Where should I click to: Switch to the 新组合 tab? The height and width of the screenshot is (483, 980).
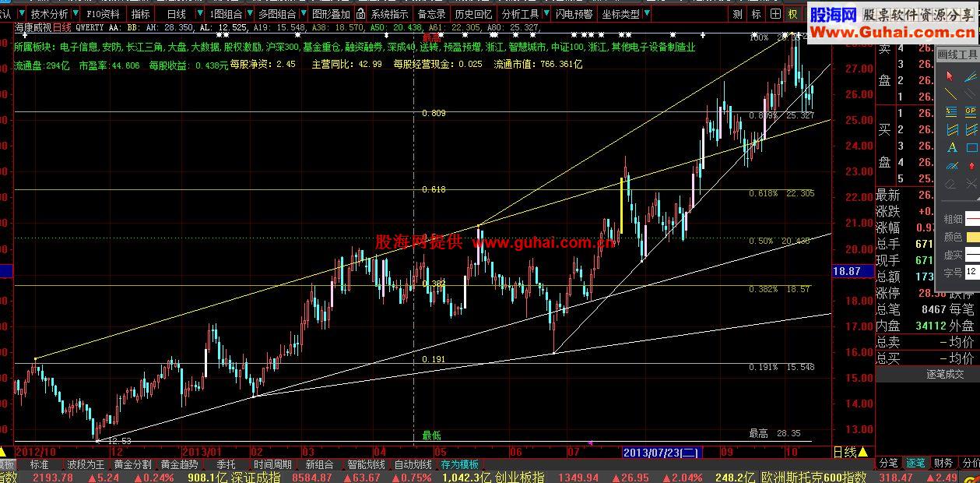point(319,464)
